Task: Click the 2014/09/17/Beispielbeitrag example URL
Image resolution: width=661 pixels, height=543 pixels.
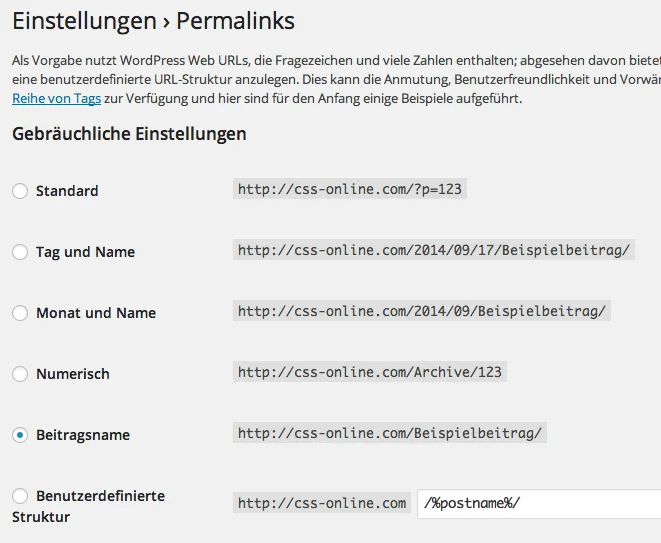Action: (434, 250)
